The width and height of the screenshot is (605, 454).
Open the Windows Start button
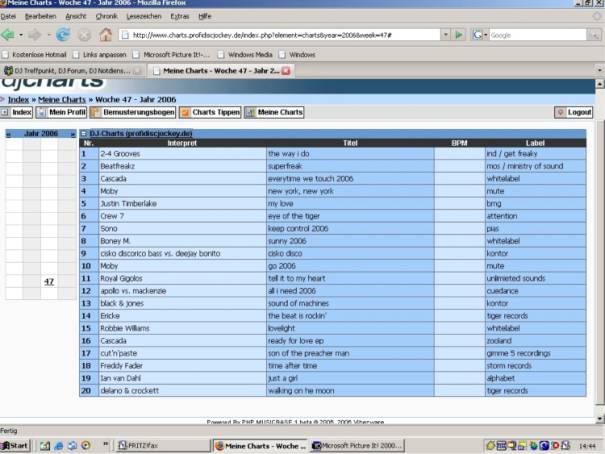coord(15,446)
